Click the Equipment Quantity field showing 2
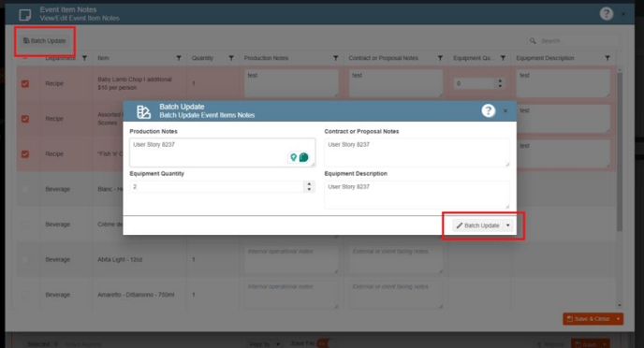 217,187
